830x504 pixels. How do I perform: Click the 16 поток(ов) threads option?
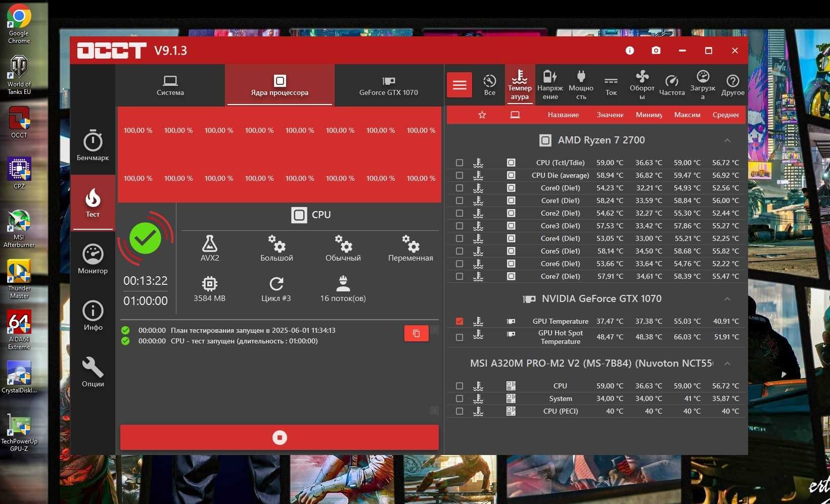(x=343, y=289)
